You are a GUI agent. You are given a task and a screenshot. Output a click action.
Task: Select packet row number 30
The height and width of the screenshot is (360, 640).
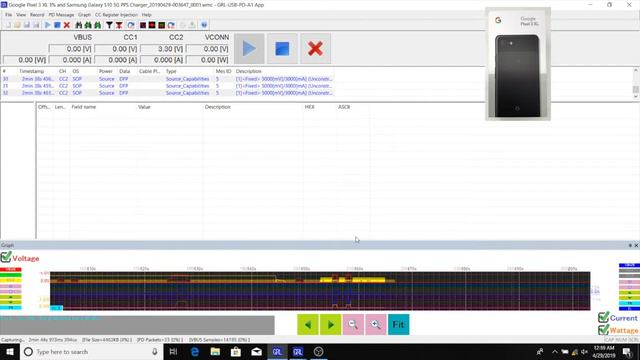click(167, 79)
